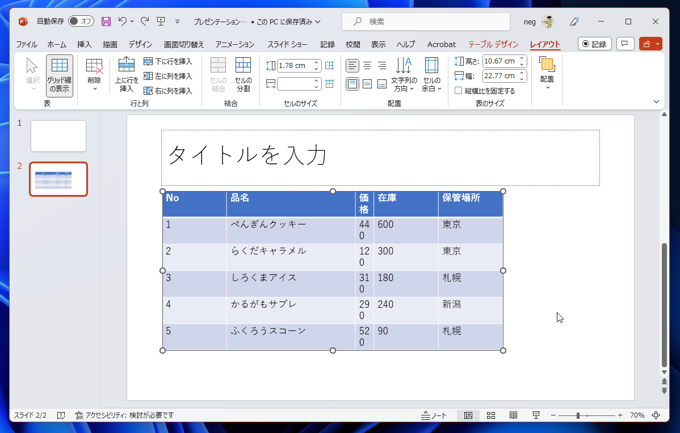Distribute columns evenly icon
This screenshot has height=433, width=680.
tap(330, 84)
